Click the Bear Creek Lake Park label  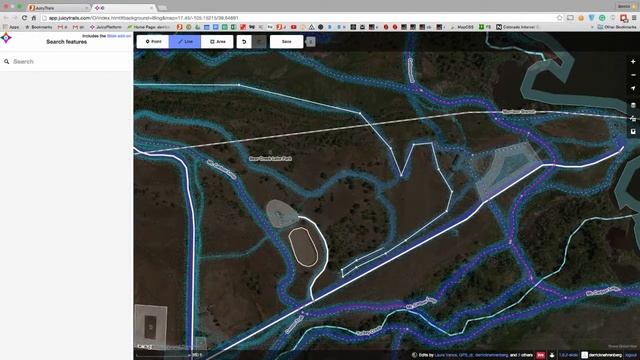[270, 158]
